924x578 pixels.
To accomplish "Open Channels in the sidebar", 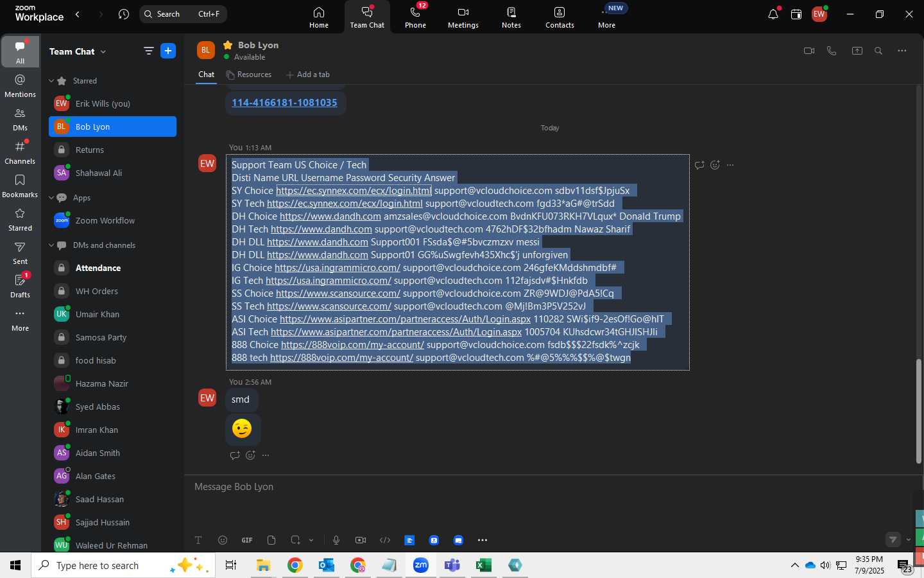I will [x=20, y=152].
